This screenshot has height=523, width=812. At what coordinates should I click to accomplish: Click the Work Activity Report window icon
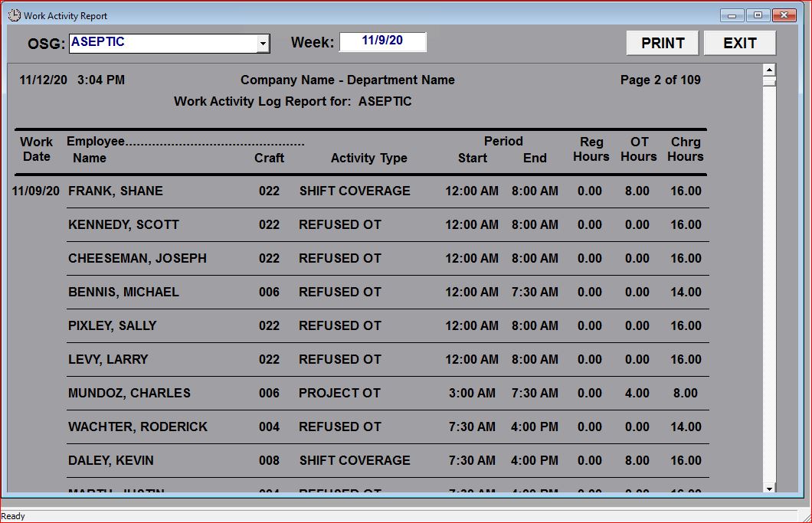(x=14, y=15)
